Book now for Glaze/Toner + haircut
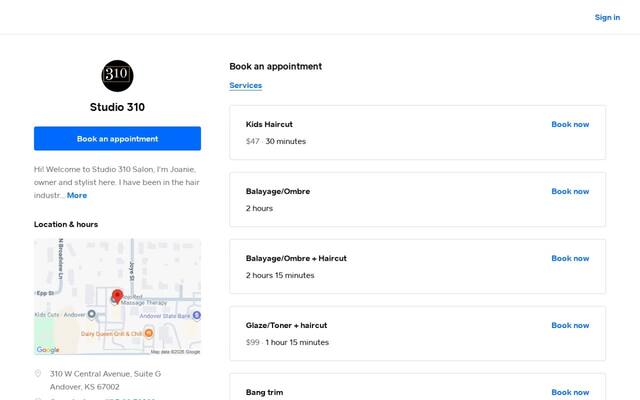Image resolution: width=640 pixels, height=400 pixels. click(570, 325)
